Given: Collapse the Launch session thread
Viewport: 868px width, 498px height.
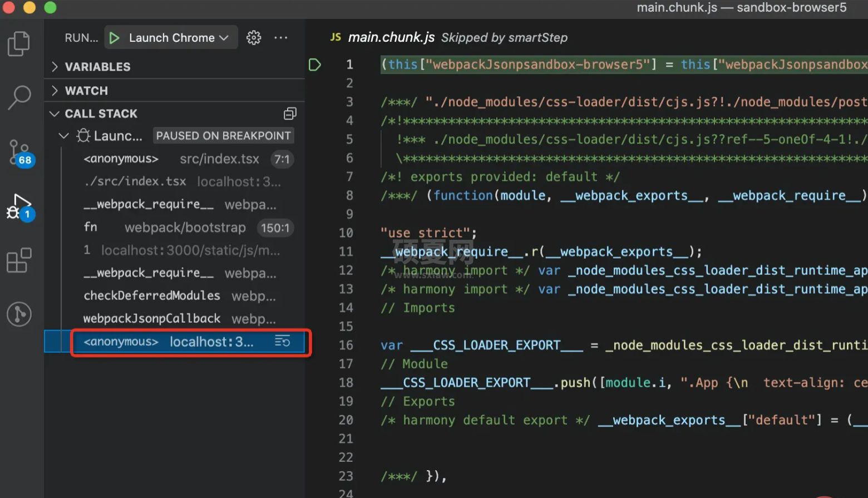Looking at the screenshot, I should click(64, 136).
